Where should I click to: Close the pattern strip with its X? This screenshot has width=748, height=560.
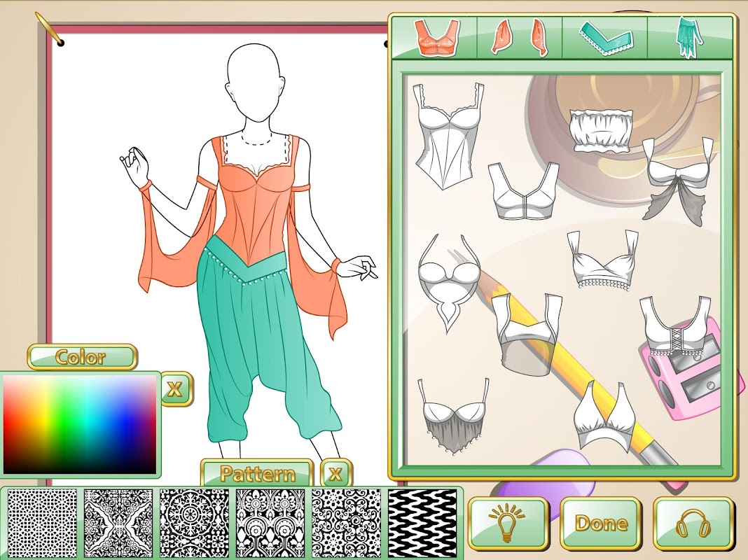point(336,473)
